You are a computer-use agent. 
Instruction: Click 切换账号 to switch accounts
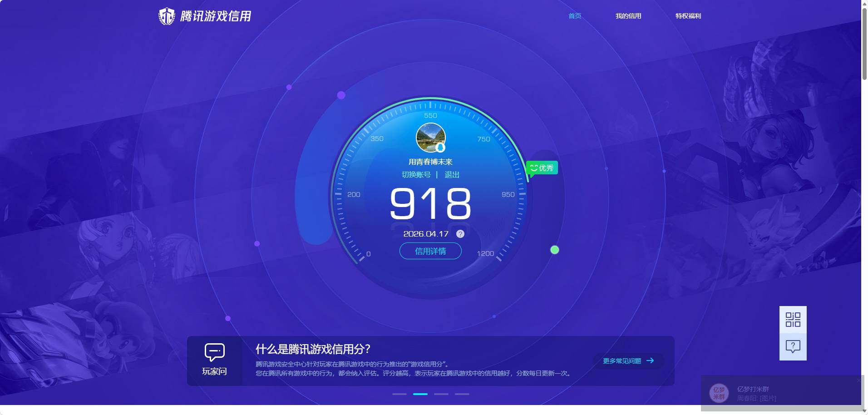coord(416,174)
